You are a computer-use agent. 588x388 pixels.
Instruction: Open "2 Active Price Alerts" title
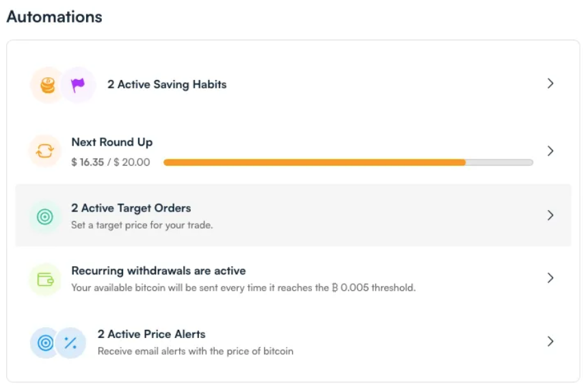click(152, 334)
